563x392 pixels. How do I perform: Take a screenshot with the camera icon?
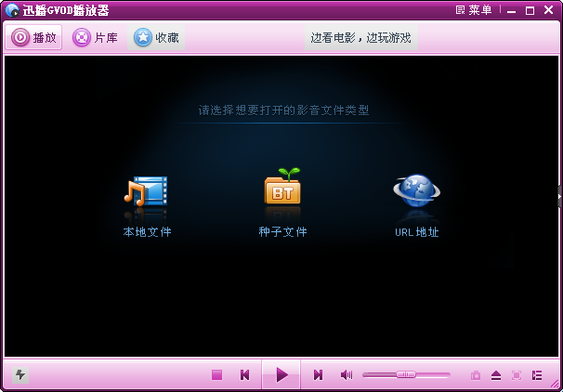pos(476,375)
